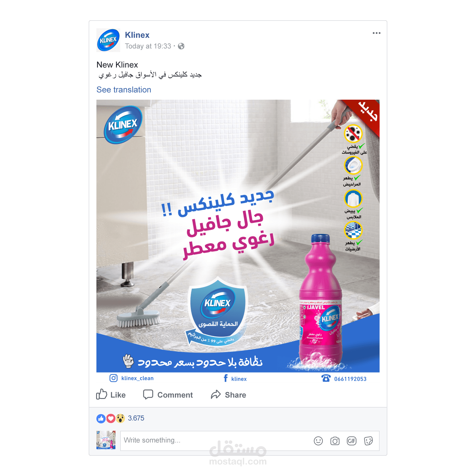Screen dimensions: 476x476
Task: Click the red heart reaction icon
Action: [x=111, y=419]
